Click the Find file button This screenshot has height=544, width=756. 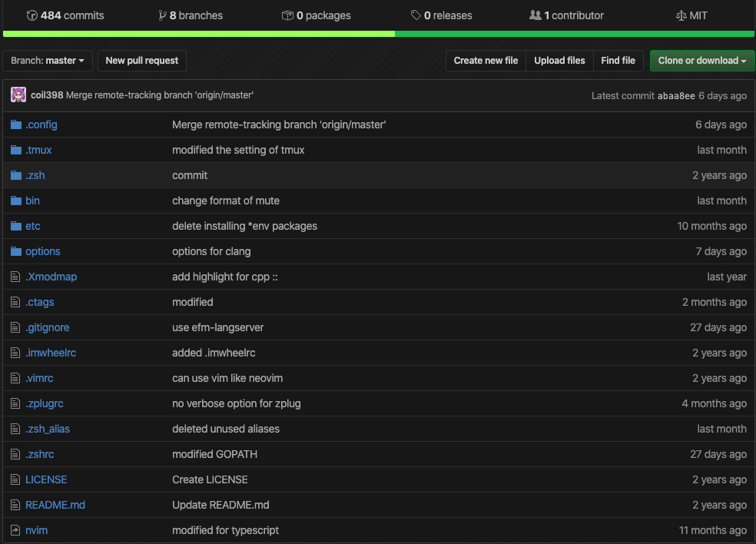coord(618,61)
